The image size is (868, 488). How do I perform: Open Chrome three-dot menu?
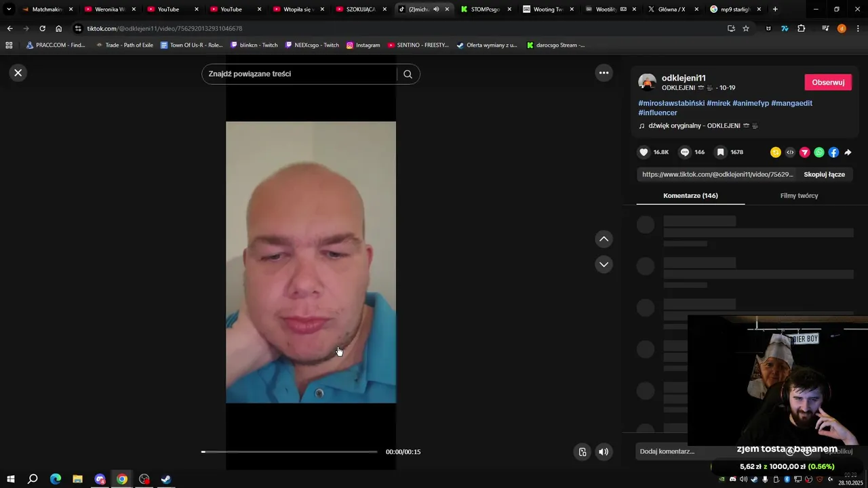859,28
